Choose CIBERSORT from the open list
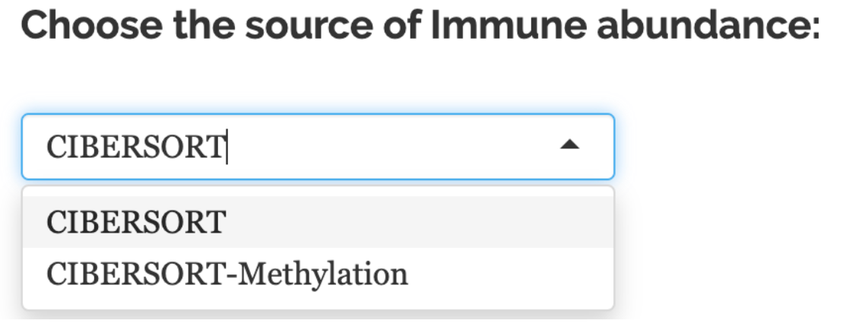Image resolution: width=868 pixels, height=330 pixels. point(136,222)
